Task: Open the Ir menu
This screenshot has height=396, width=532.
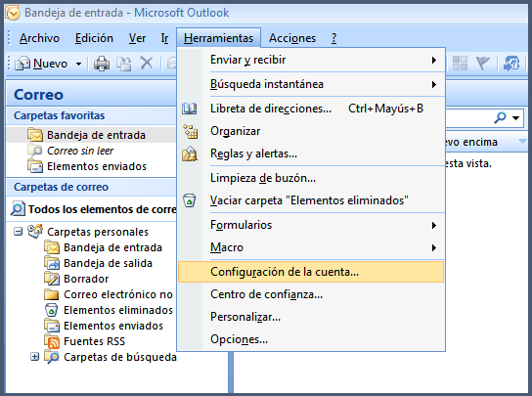Action: click(164, 38)
